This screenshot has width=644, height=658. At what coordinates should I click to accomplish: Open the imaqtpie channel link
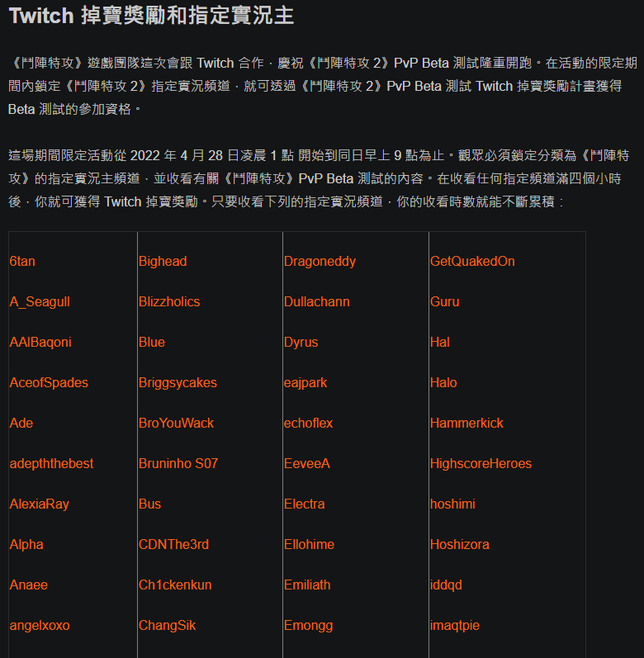tap(455, 625)
